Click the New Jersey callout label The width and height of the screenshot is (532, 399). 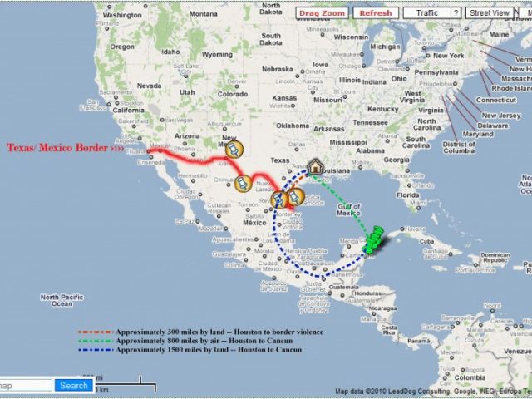coord(501,116)
